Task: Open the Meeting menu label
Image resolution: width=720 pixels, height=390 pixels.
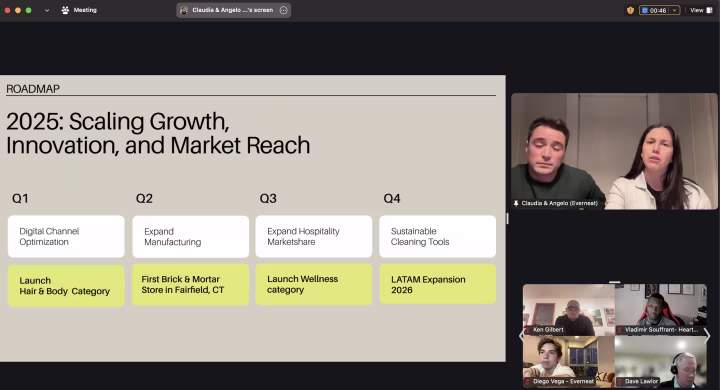Action: [85, 10]
